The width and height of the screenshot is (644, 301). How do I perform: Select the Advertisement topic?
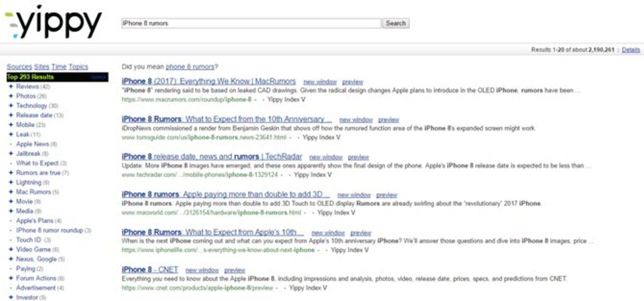pos(36,288)
